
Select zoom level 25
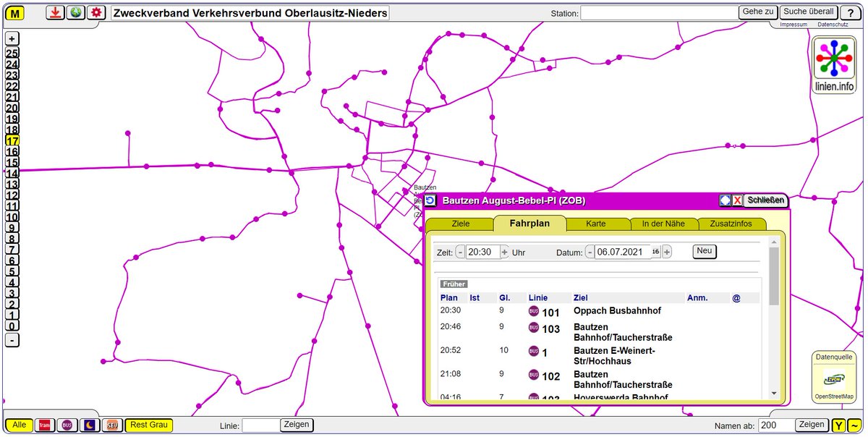tap(12, 53)
